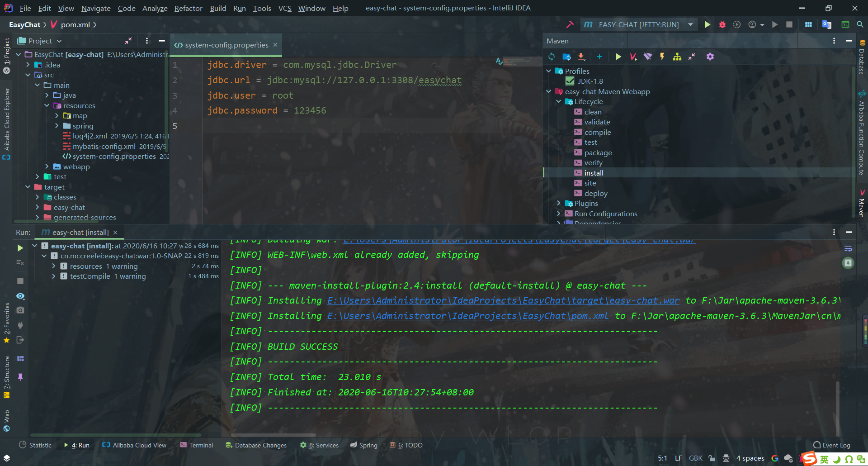Open Project panel options menu
Image resolution: width=868 pixels, height=466 pixels.
point(147,41)
